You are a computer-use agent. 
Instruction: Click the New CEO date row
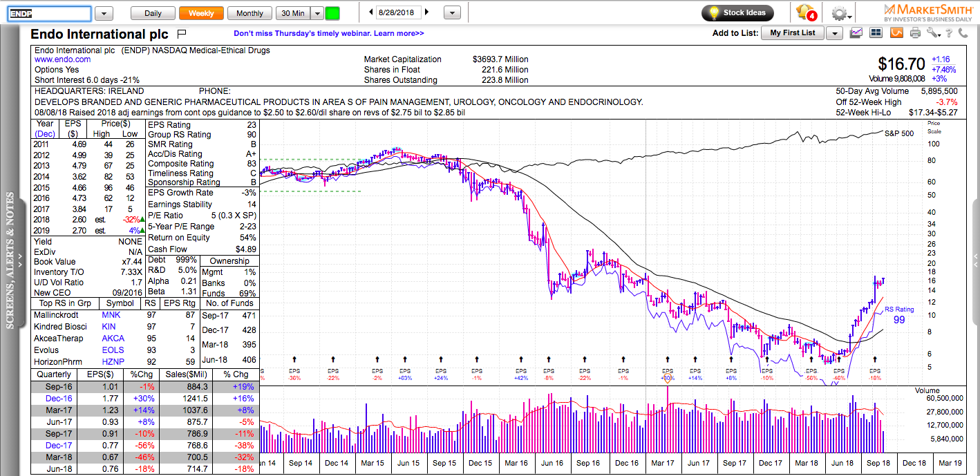point(89,292)
